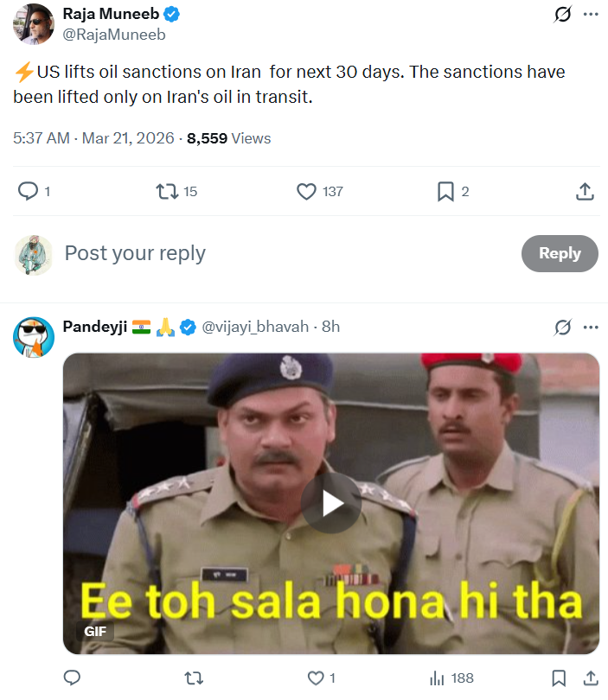This screenshot has height=700, width=608.
Task: Open more options menu on main post
Action: pos(591,15)
